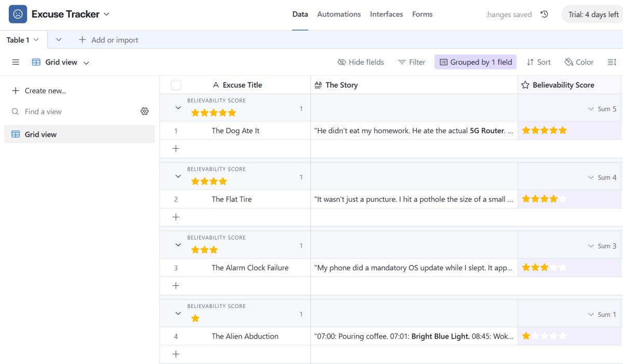623x364 pixels.
Task: Check the select-all checkbox in header row
Action: point(176,85)
